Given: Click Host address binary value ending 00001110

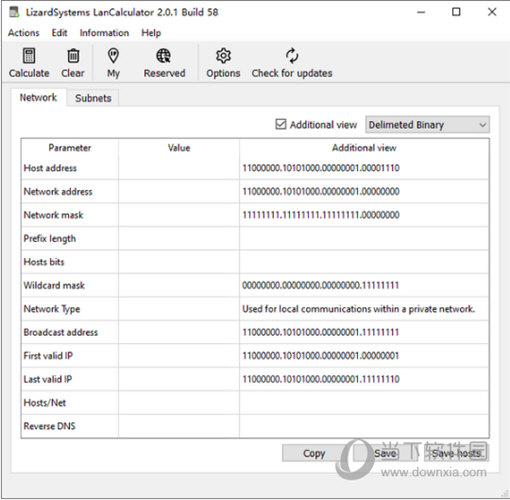Looking at the screenshot, I should (321, 168).
